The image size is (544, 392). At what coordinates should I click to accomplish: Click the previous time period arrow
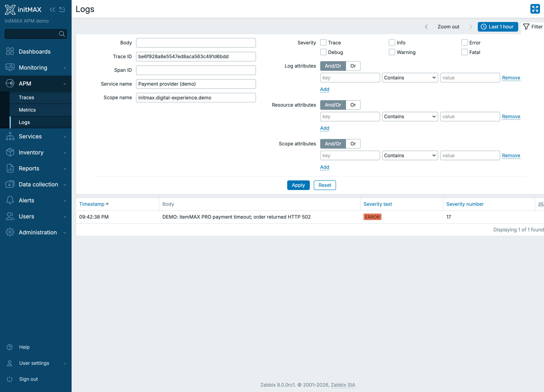(x=426, y=27)
